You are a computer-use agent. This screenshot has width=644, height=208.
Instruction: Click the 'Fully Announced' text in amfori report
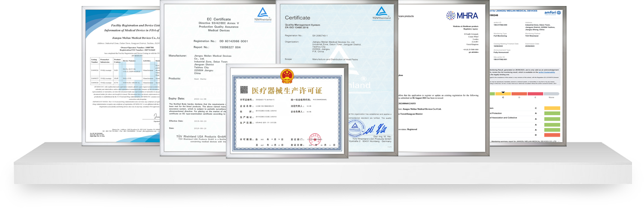[x=501, y=52]
